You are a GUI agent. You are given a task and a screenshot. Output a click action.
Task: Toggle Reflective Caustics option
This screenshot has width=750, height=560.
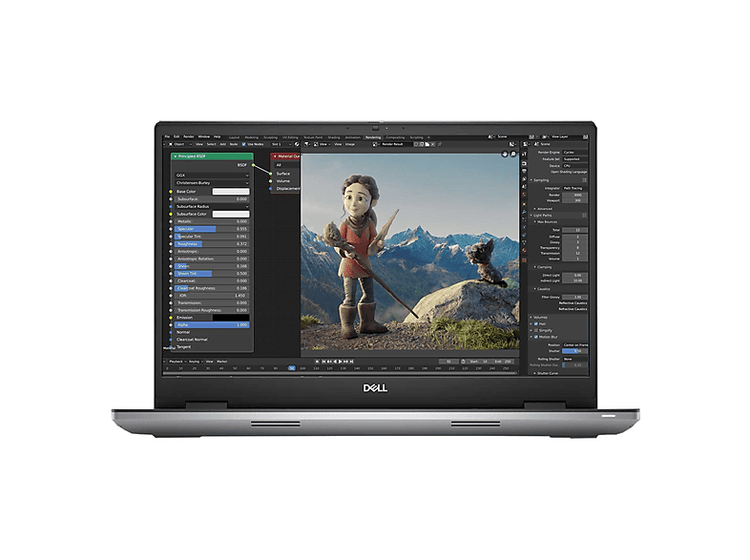(x=573, y=302)
